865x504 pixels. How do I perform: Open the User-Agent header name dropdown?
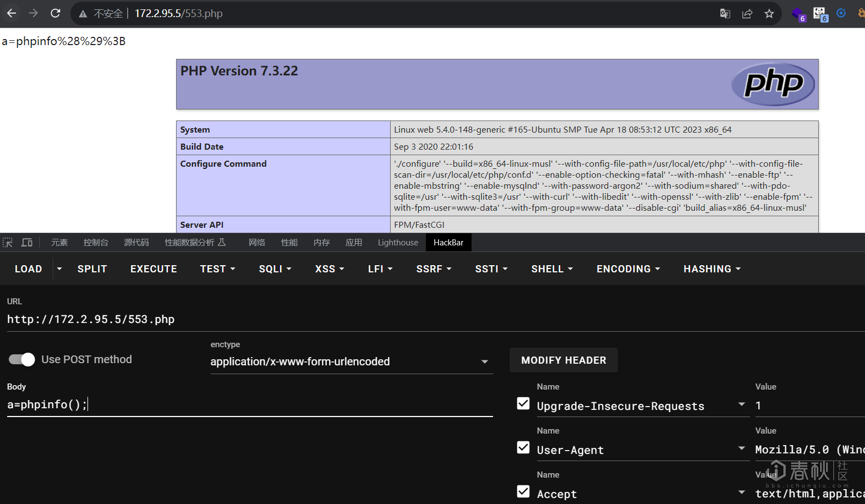click(x=742, y=448)
